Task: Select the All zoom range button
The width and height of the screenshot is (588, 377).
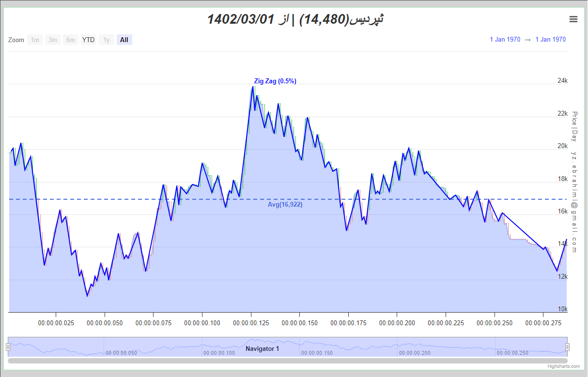Action: tap(124, 40)
